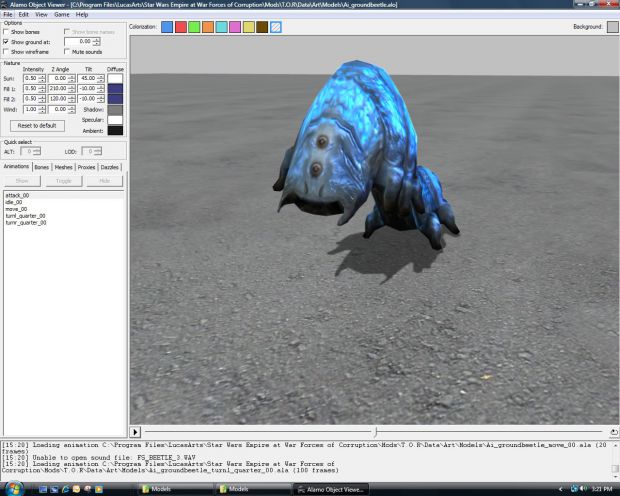Adjust the Fill 2 Intensity spinner

pyautogui.click(x=34, y=99)
